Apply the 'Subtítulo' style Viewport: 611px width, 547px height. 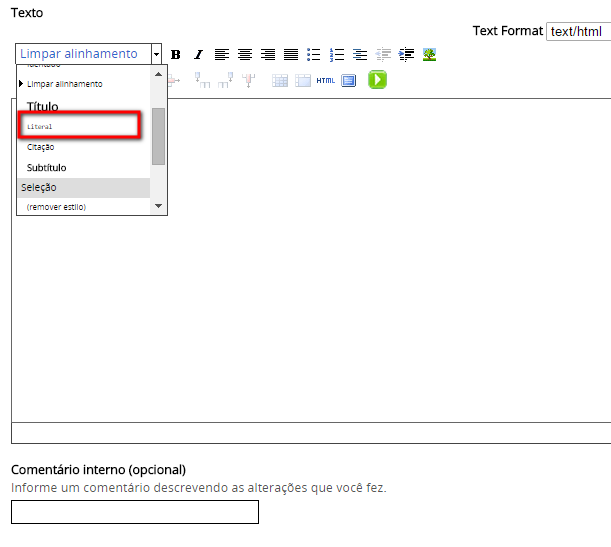tap(46, 168)
